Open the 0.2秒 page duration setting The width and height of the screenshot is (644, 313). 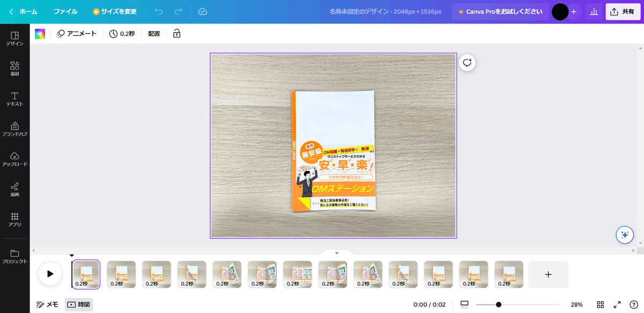pos(122,34)
